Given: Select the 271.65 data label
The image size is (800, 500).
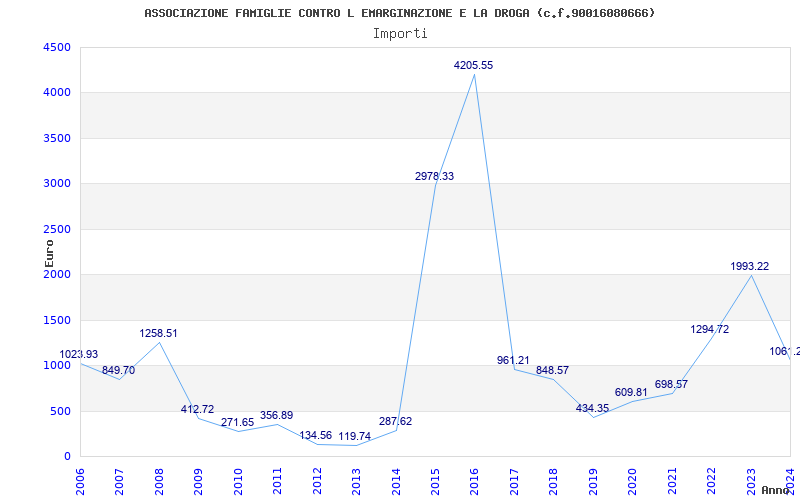Looking at the screenshot, I should point(237,422).
